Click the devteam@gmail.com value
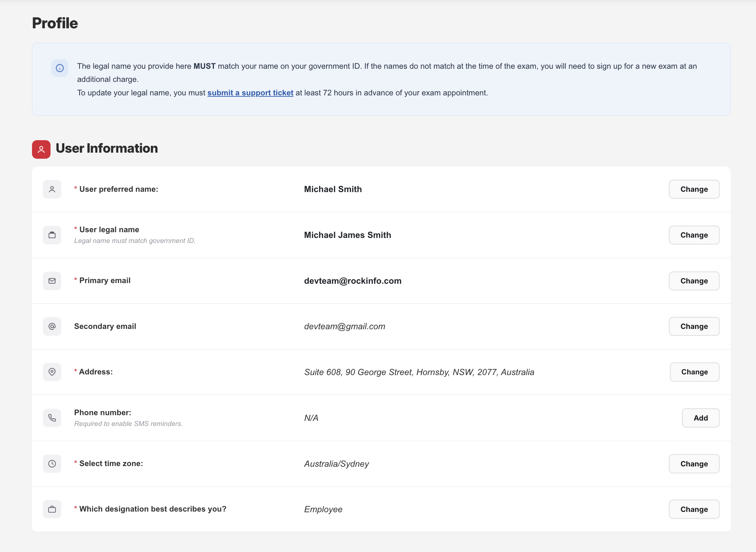 coord(345,326)
